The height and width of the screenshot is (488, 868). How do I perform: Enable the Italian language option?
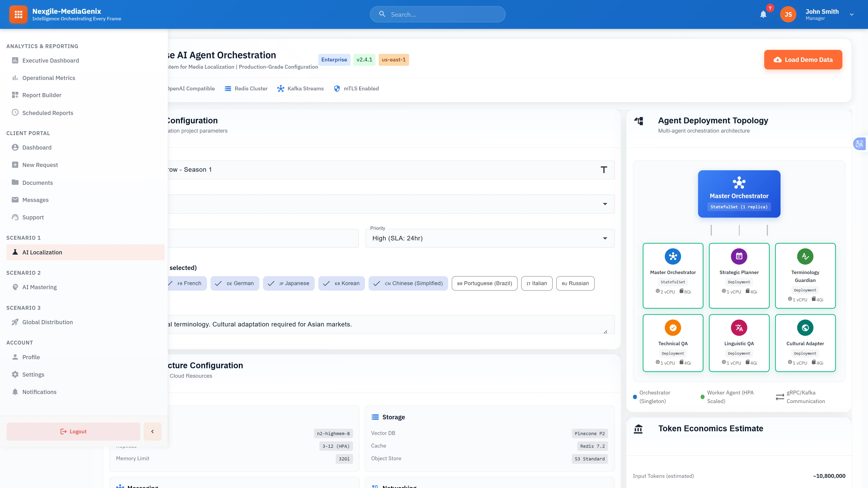tap(537, 283)
